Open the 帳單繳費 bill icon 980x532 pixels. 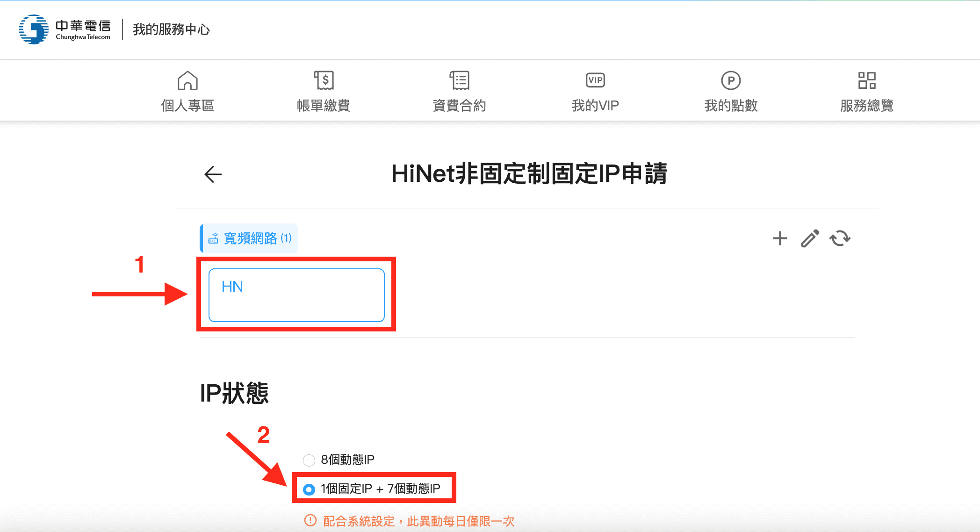point(324,80)
